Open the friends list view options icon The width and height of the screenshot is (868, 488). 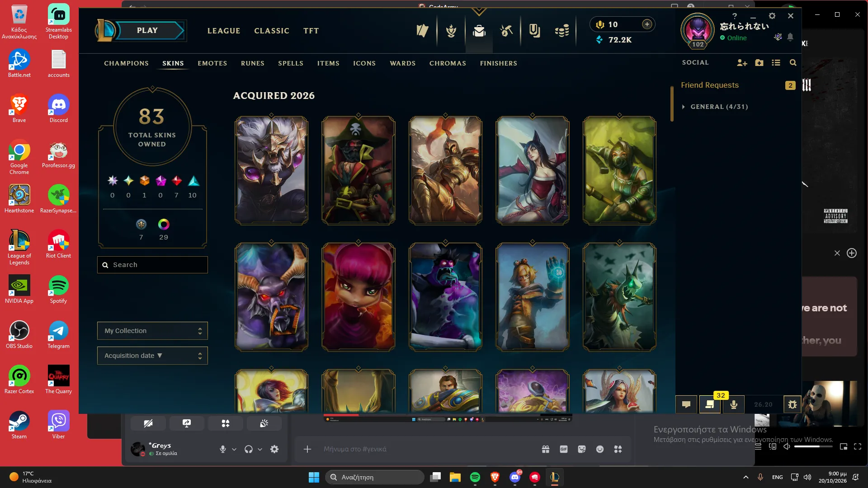click(x=776, y=63)
